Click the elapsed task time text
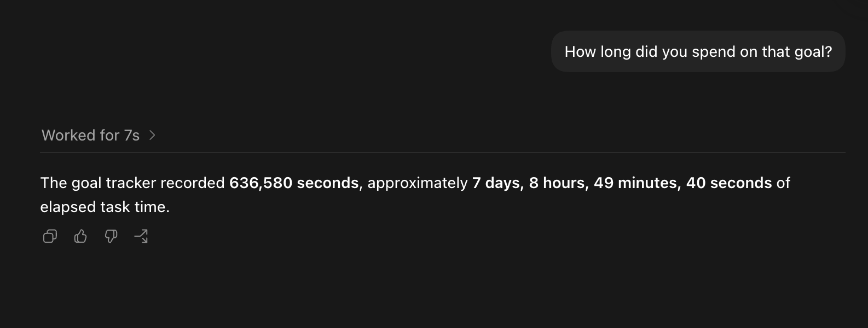Screen dimensions: 868x328 (105, 207)
